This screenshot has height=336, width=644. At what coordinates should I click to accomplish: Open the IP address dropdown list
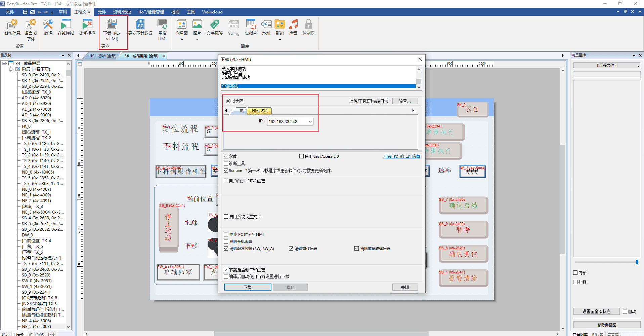click(x=310, y=122)
